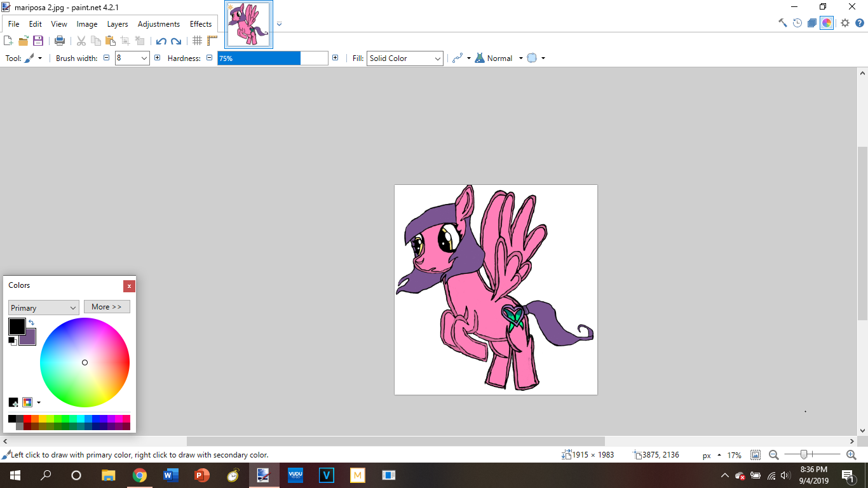Open the Effects menu

(x=201, y=24)
